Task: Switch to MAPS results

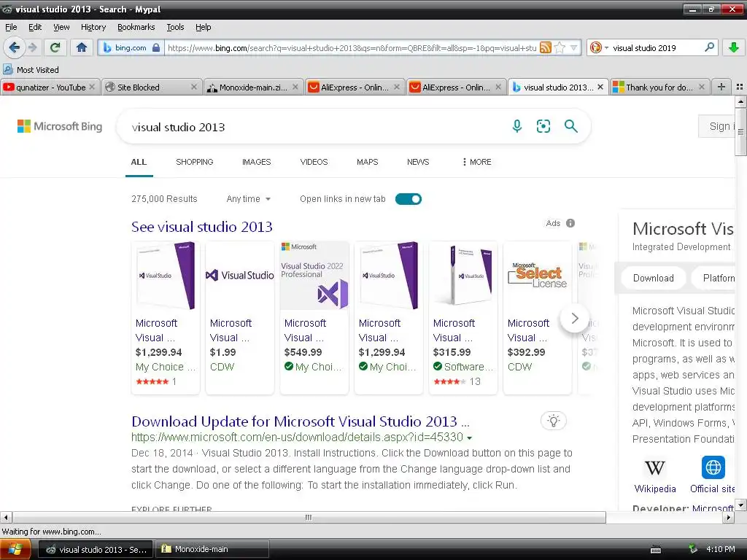Action: (368, 162)
